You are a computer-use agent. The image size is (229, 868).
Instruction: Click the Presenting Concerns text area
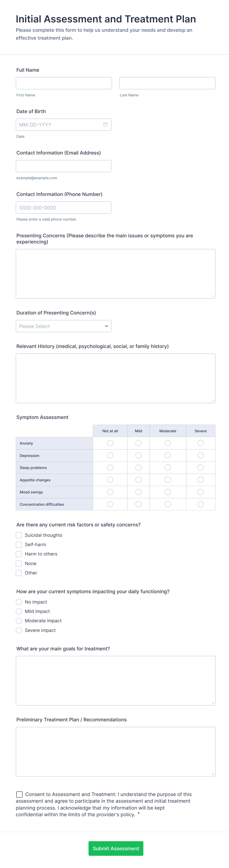click(x=115, y=274)
